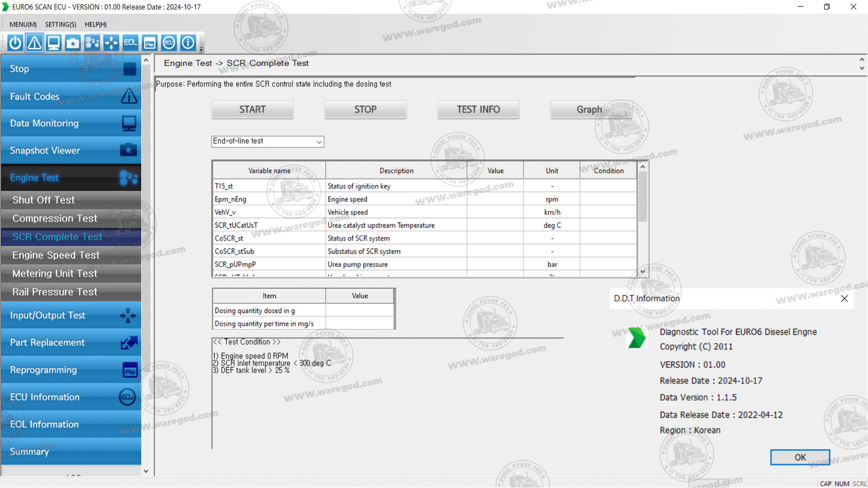Click the Reprogramming 'Re' toolbar icon

[x=149, y=42]
